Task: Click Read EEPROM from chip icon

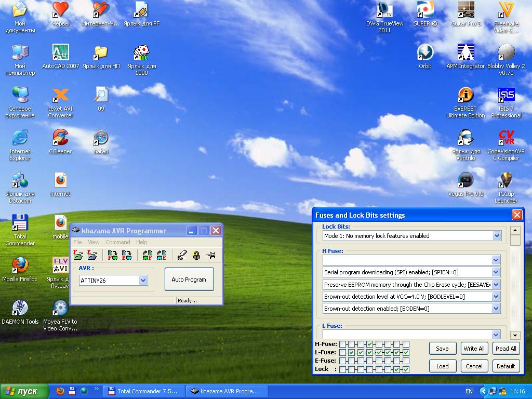Action: click(x=162, y=255)
